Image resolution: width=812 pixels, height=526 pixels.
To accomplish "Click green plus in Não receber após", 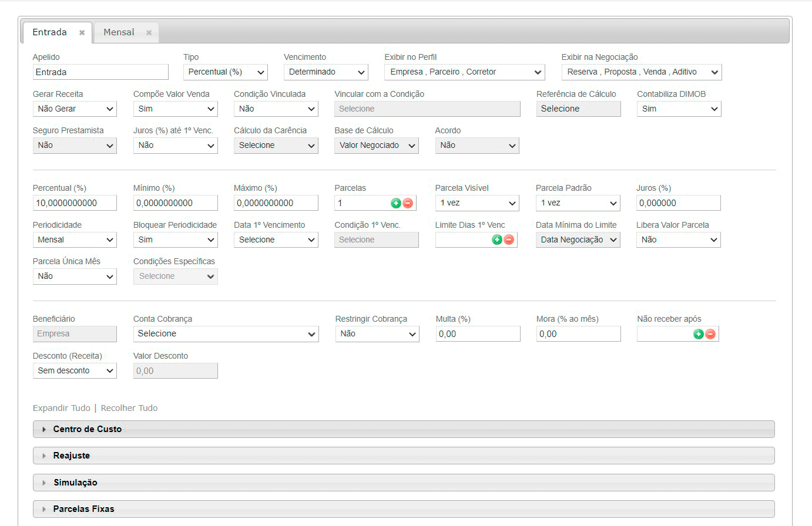I will point(699,334).
